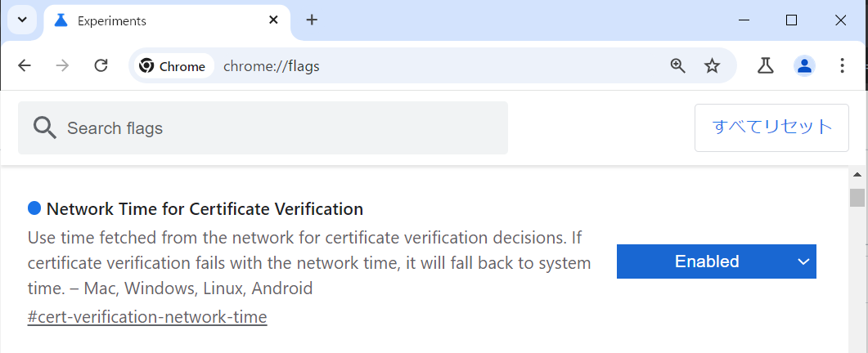The height and width of the screenshot is (353, 868).
Task: Reload the chrome://flags page
Action: tap(101, 66)
